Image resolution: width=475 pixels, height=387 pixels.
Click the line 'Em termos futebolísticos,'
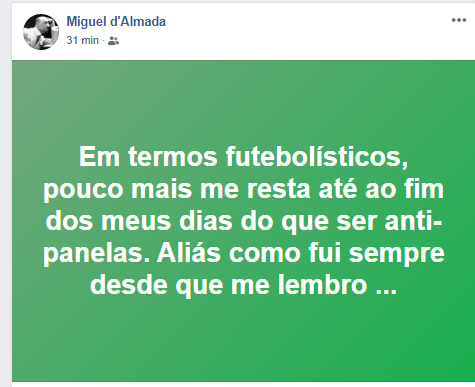click(x=244, y=157)
